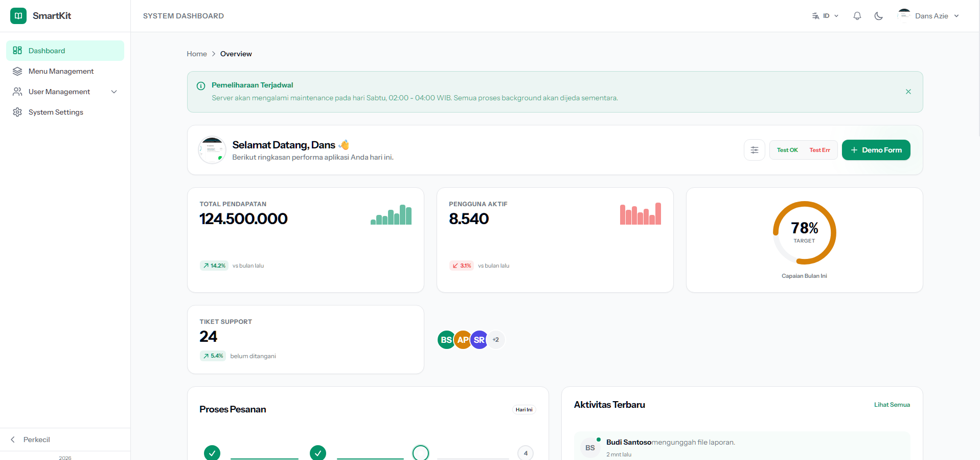The width and height of the screenshot is (980, 460).
Task: Click the Budi Santoso activity entry
Action: point(742,446)
